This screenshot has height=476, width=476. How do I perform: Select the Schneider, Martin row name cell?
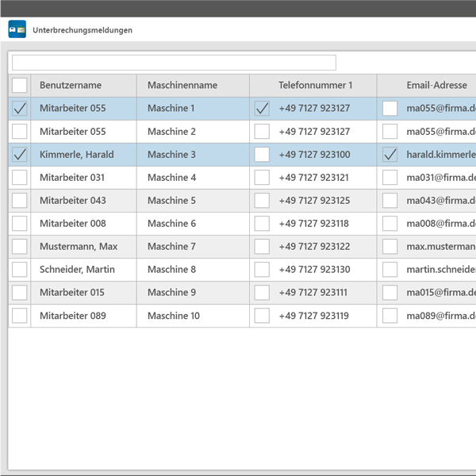[x=77, y=270]
